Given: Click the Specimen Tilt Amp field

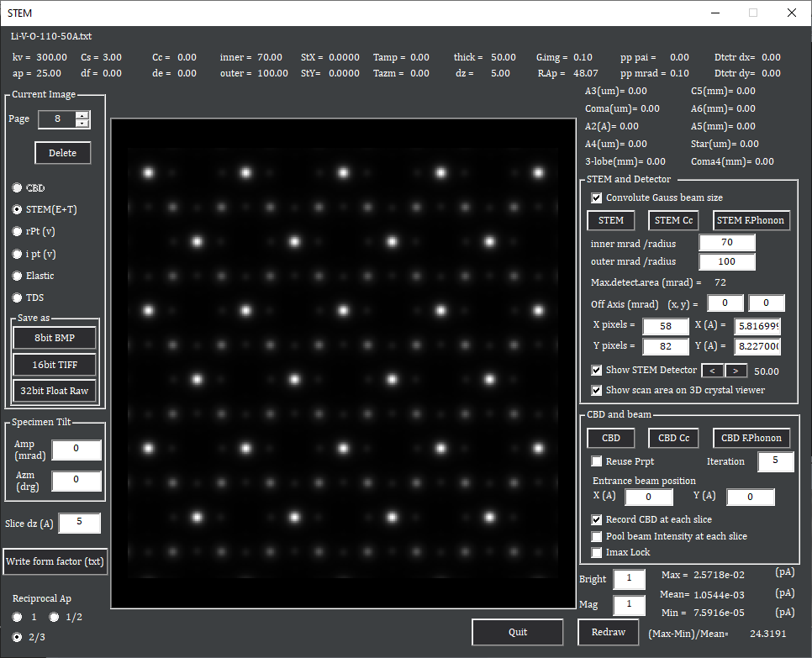Looking at the screenshot, I should click(x=76, y=449).
